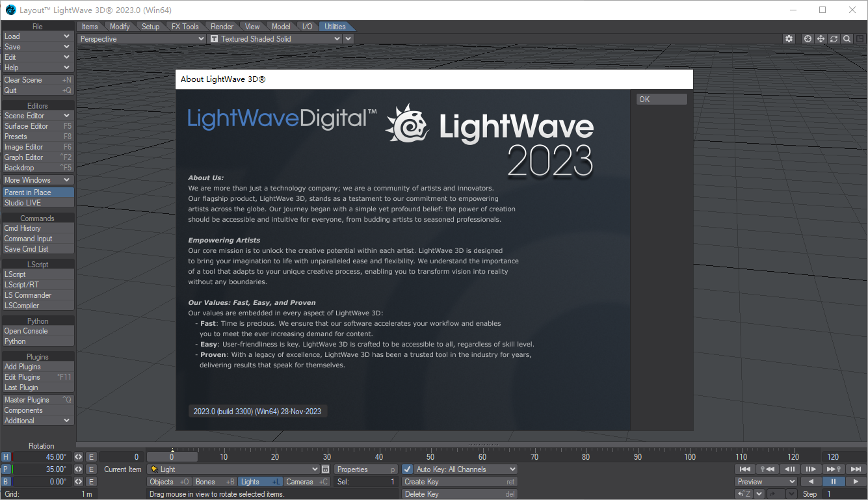This screenshot has width=868, height=500.
Task: Expand the Load menu
Action: coord(38,36)
